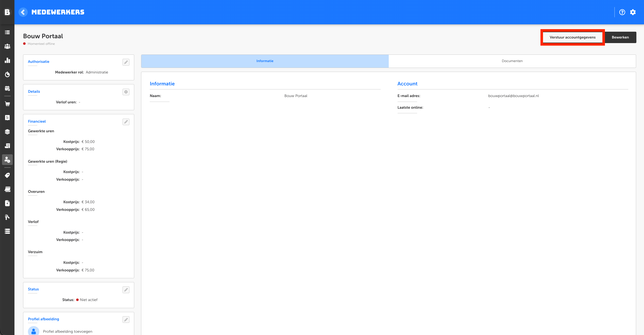This screenshot has height=335, width=644.
Task: Click the Verzuim Verkoopprijs € 75,00 value
Action: click(x=88, y=270)
